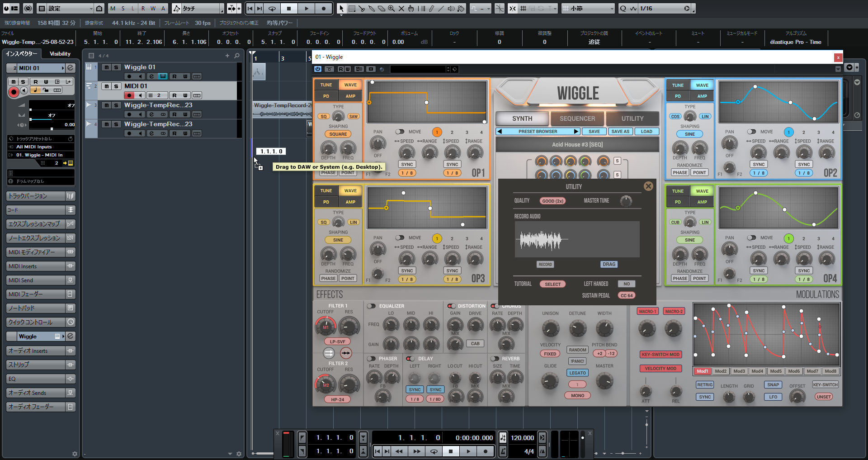Expand EQ inspector section
Screen dimensions: 868x460
click(41, 379)
